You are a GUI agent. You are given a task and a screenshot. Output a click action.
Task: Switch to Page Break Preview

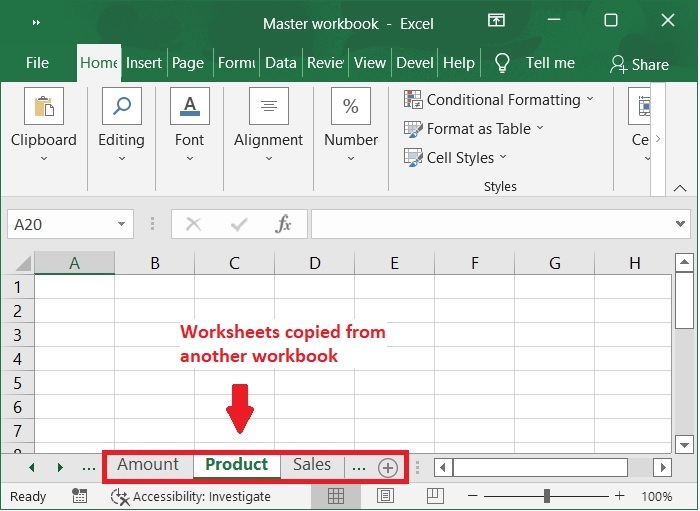tap(435, 496)
